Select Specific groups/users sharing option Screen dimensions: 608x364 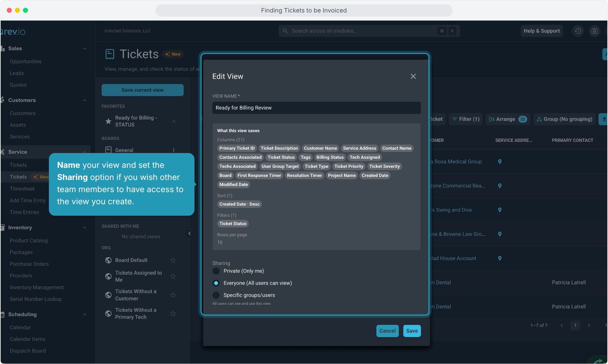216,295
